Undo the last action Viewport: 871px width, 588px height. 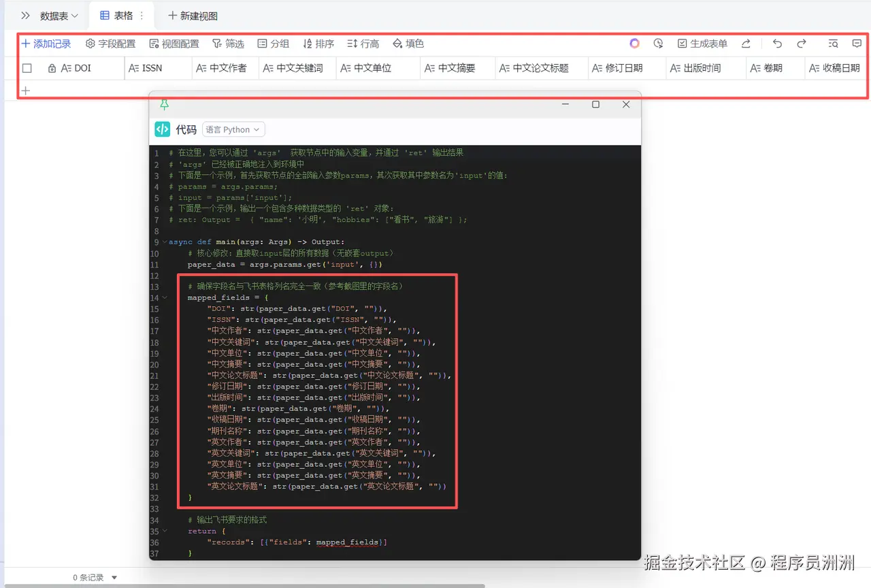coord(777,44)
